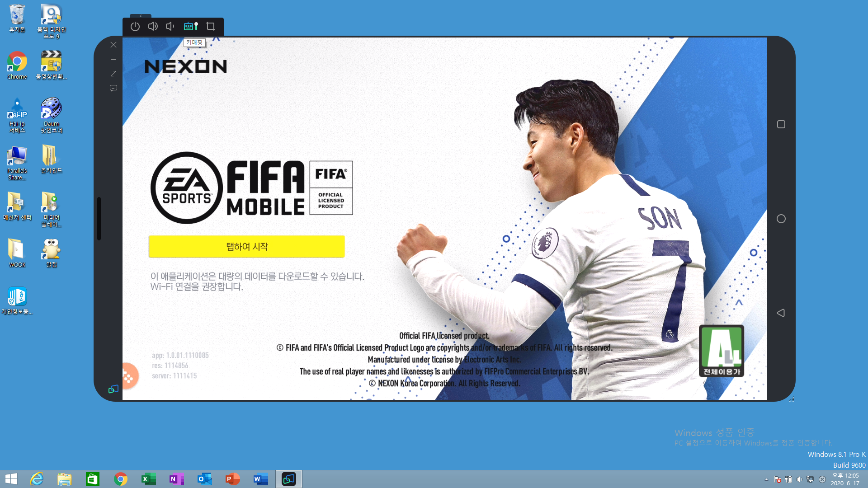This screenshot has width=868, height=488.
Task: Click the system tray network icon
Action: click(810, 479)
